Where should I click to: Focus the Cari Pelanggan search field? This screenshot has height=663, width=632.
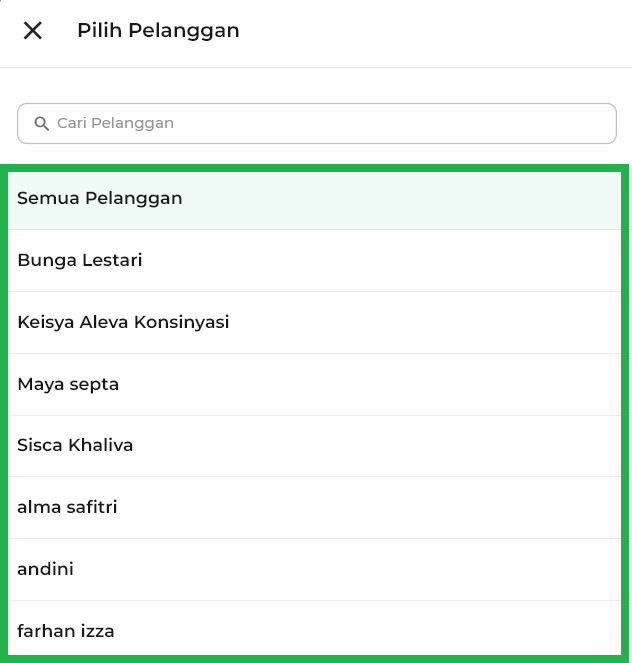click(330, 124)
